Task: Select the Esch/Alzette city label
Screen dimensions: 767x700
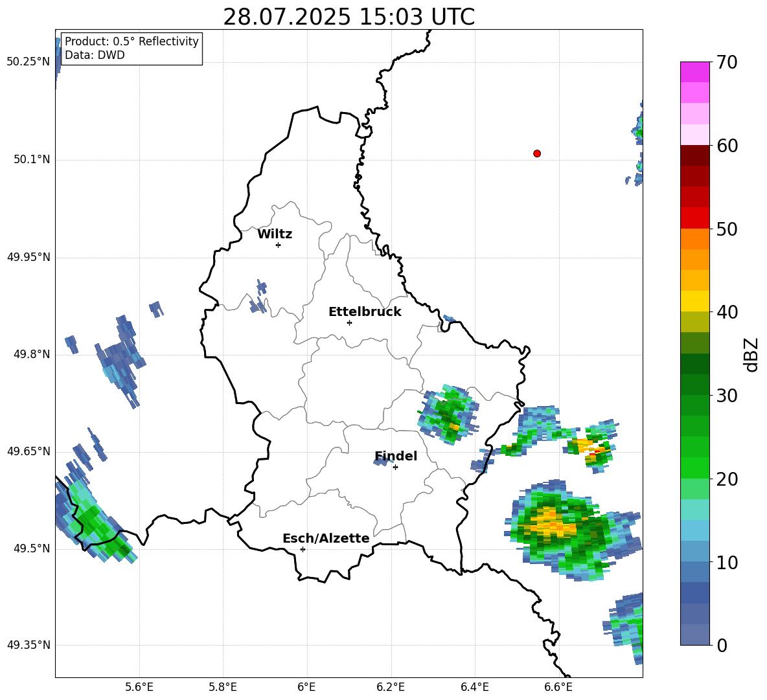Action: [326, 538]
